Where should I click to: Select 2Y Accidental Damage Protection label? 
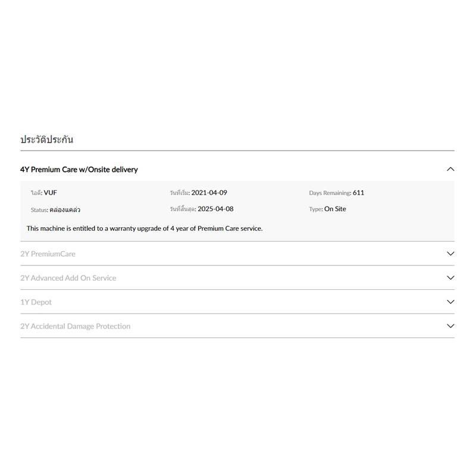click(76, 326)
